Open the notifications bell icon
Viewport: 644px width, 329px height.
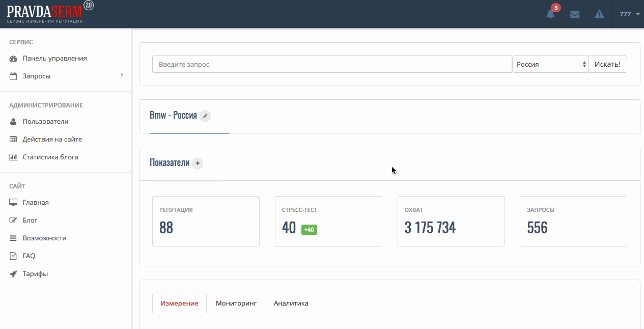tap(550, 14)
